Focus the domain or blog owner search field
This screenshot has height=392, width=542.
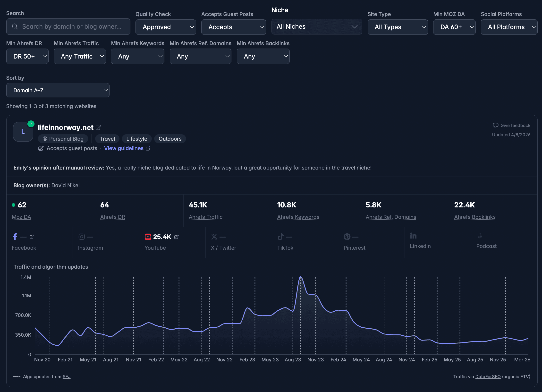[x=68, y=26]
